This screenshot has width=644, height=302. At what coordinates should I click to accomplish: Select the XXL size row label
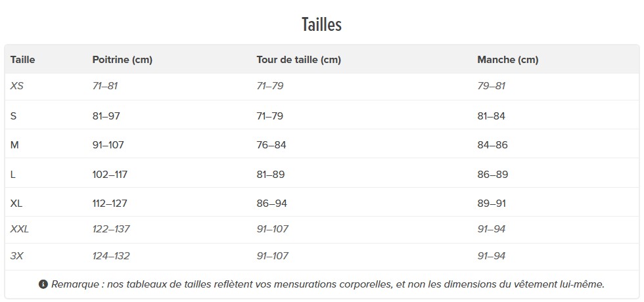point(20,229)
